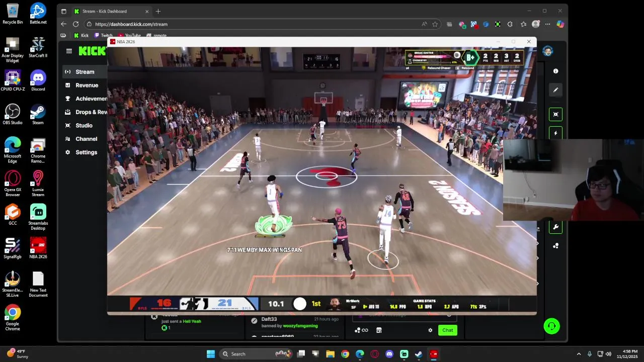644x362 pixels.
Task: Select the New Text Document desktop file
Action: click(38, 285)
